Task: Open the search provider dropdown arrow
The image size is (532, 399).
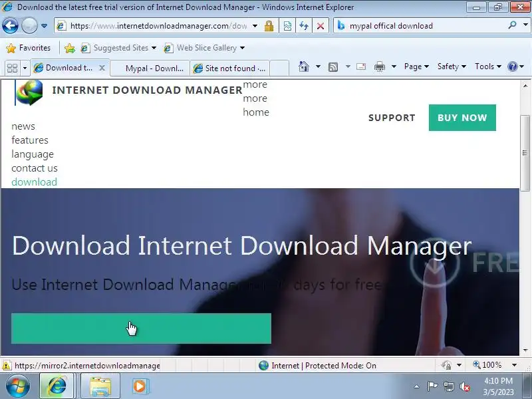Action: (x=525, y=25)
